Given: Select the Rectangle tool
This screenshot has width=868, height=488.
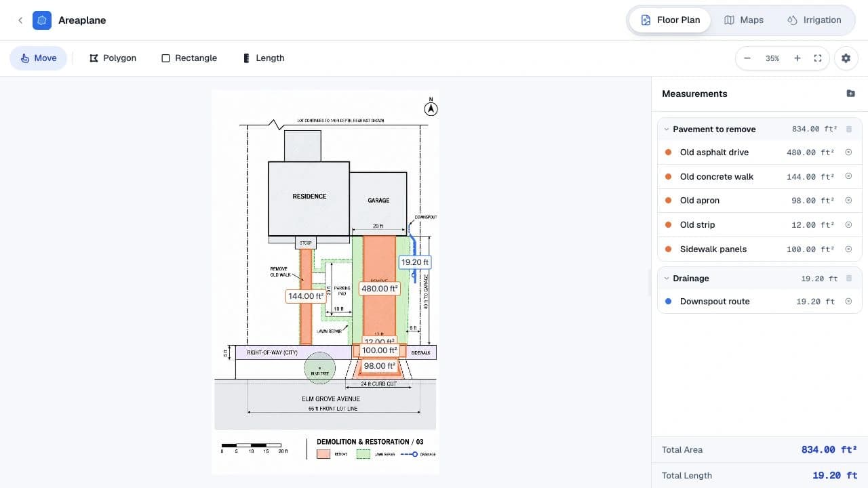Looking at the screenshot, I should point(189,58).
